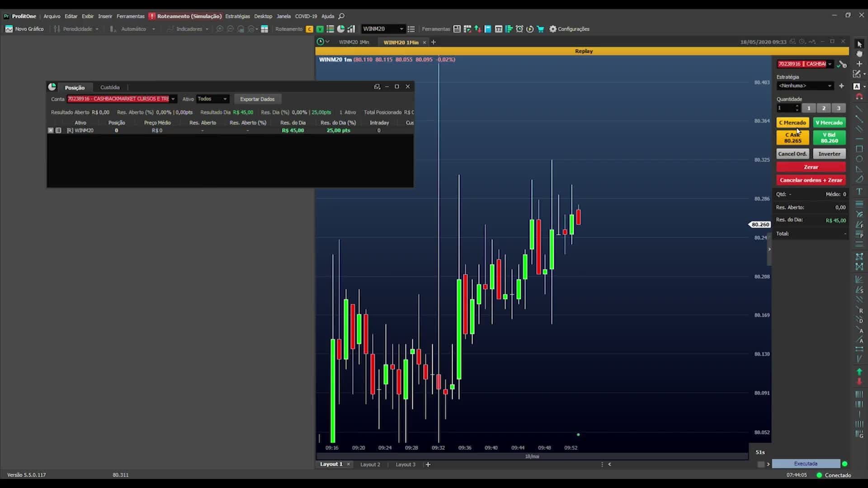Click the red Zerar button
The width and height of the screenshot is (868, 488).
point(811,167)
